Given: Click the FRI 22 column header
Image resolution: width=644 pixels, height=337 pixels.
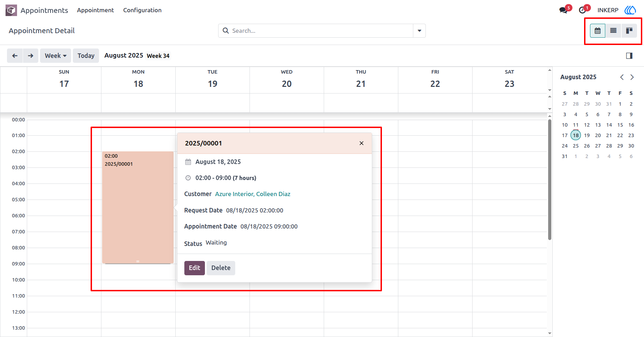Looking at the screenshot, I should [x=435, y=80].
